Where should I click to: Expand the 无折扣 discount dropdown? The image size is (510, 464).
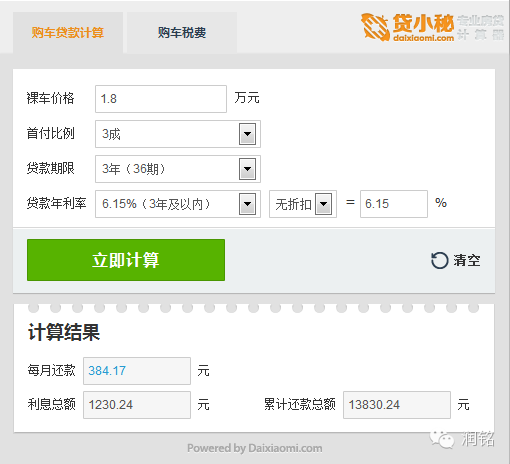(x=324, y=204)
